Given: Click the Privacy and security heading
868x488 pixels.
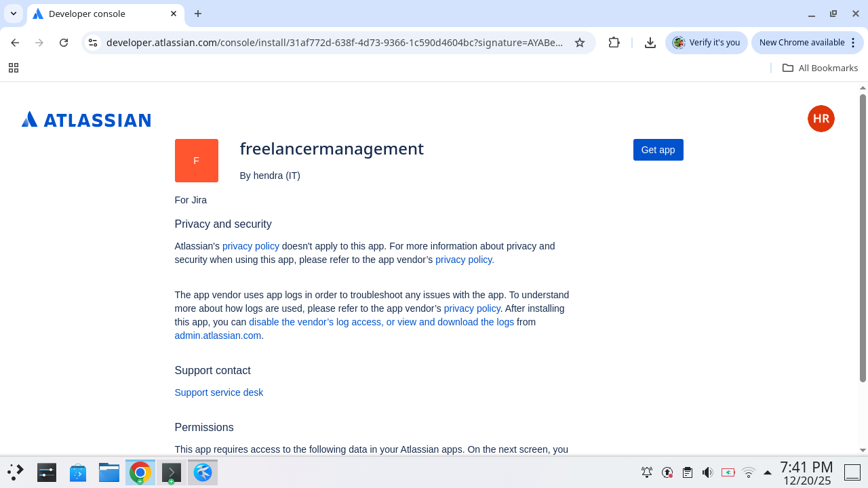Looking at the screenshot, I should point(223,224).
